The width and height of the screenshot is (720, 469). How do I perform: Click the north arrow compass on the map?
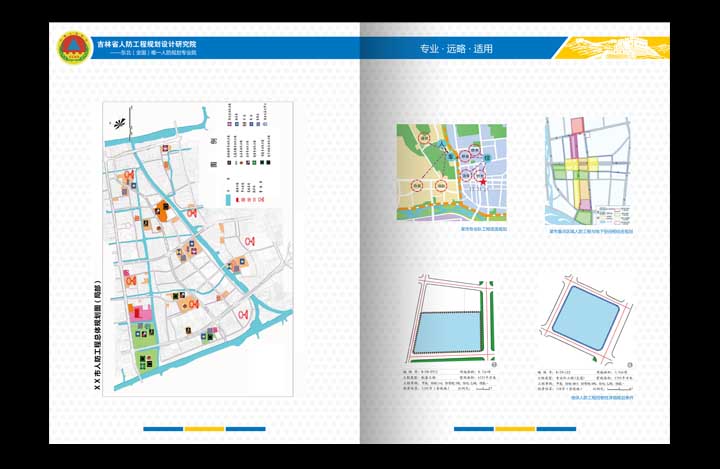pos(120,123)
